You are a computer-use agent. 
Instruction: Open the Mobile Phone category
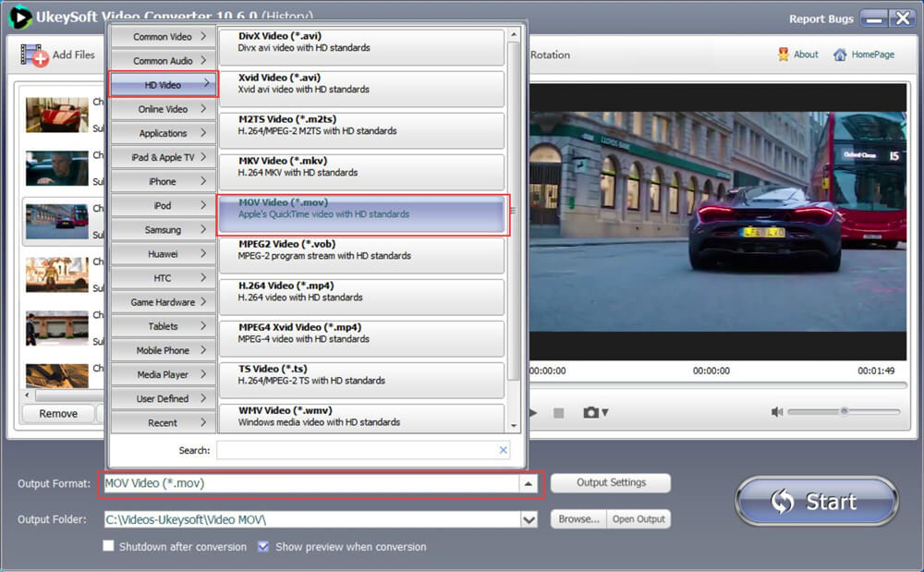(x=164, y=350)
